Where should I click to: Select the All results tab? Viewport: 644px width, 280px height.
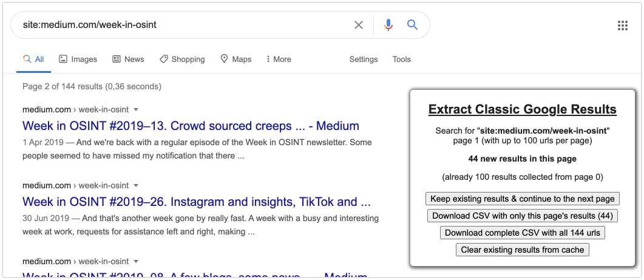[33, 59]
